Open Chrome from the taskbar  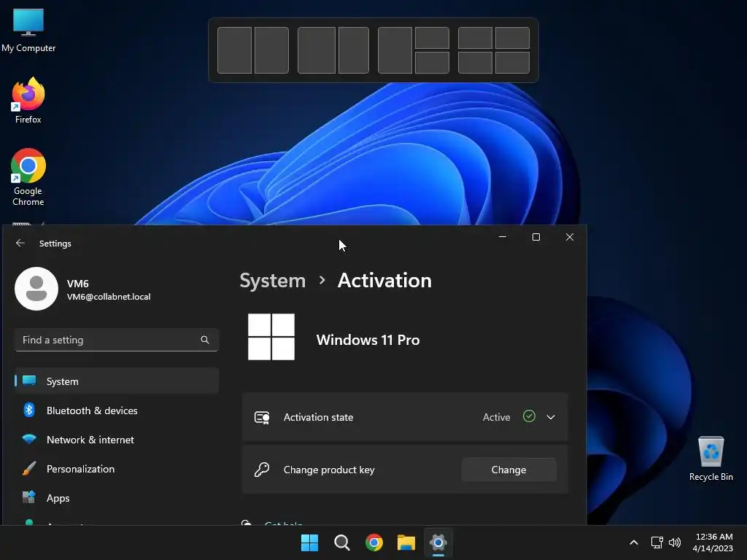(374, 542)
